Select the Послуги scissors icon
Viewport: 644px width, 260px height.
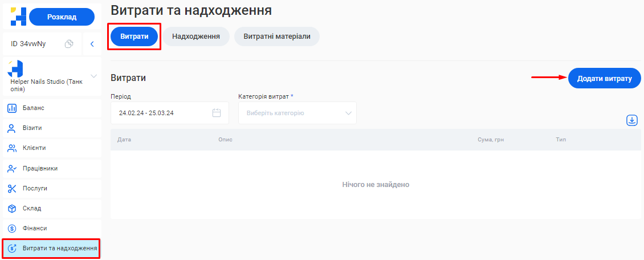12,188
